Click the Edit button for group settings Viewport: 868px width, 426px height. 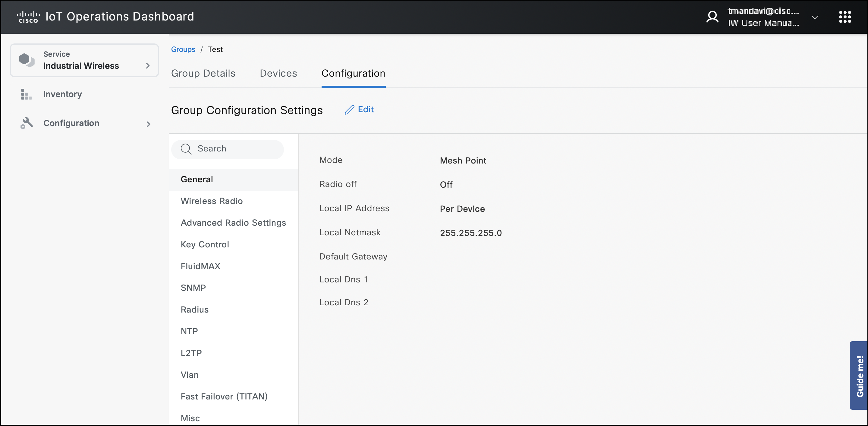pos(359,109)
